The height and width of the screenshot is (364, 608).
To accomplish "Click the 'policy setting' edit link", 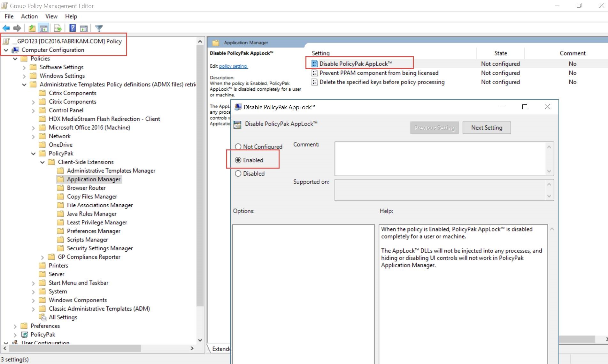I will pyautogui.click(x=233, y=66).
